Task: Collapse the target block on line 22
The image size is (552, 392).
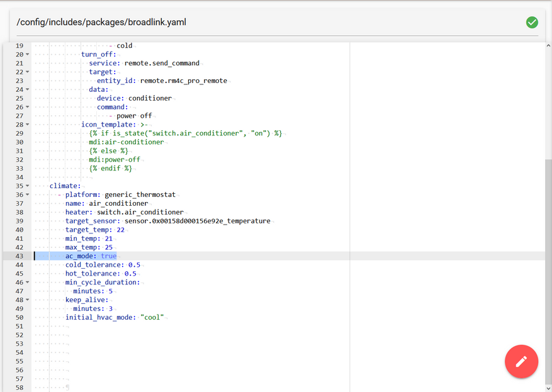Action: 28,72
